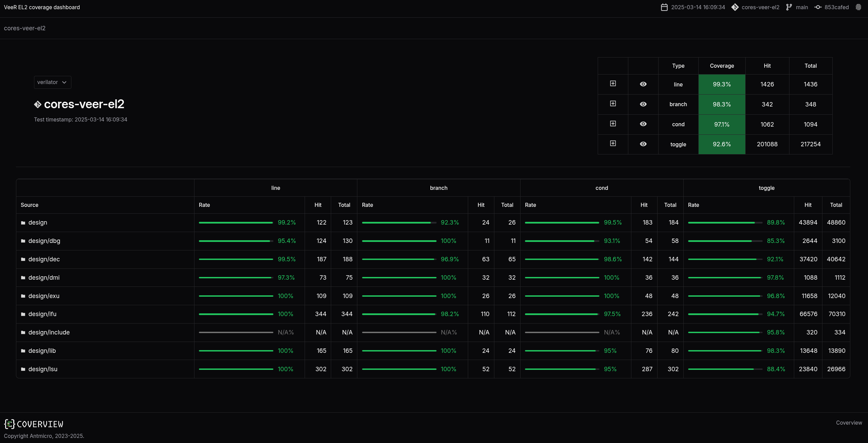This screenshot has width=868, height=443.
Task: Click the branch icon next to main
Action: [789, 7]
